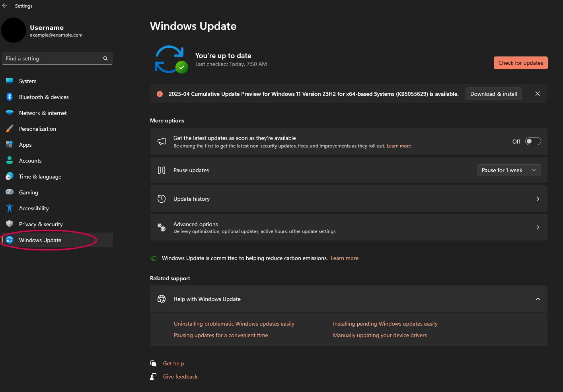Click the Gaming controller icon

click(x=10, y=192)
